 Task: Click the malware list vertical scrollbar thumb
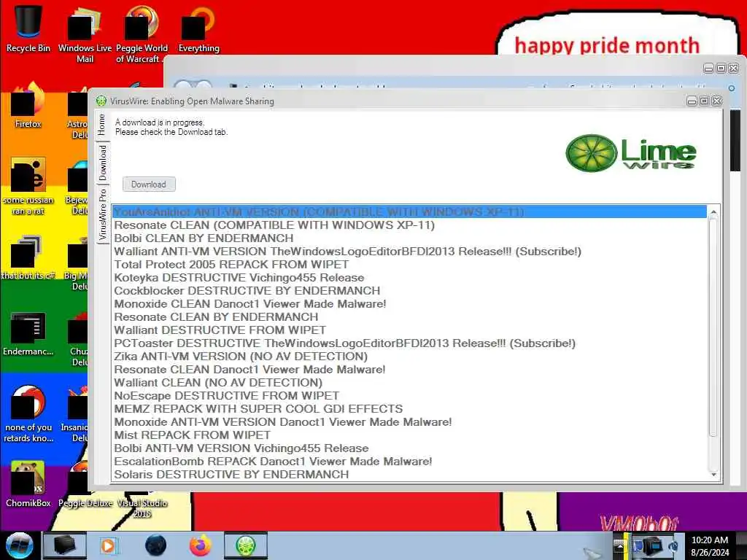[x=713, y=327]
